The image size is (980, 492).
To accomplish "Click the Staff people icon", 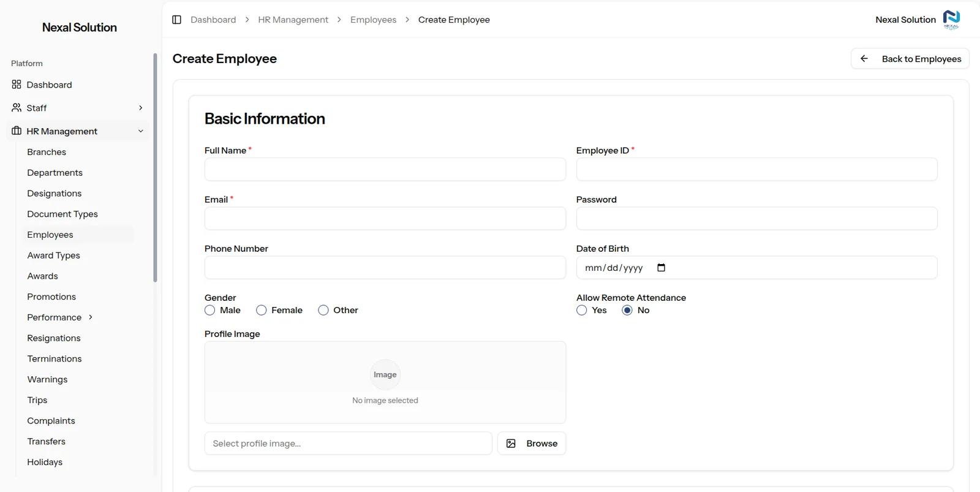I will click(x=17, y=108).
